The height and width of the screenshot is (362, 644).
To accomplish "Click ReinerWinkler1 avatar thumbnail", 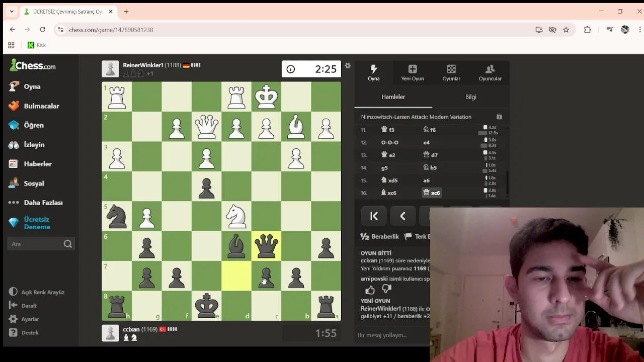I will point(110,69).
